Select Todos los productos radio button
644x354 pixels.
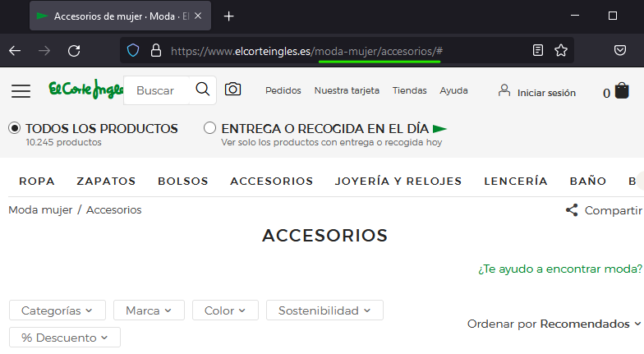(15, 128)
